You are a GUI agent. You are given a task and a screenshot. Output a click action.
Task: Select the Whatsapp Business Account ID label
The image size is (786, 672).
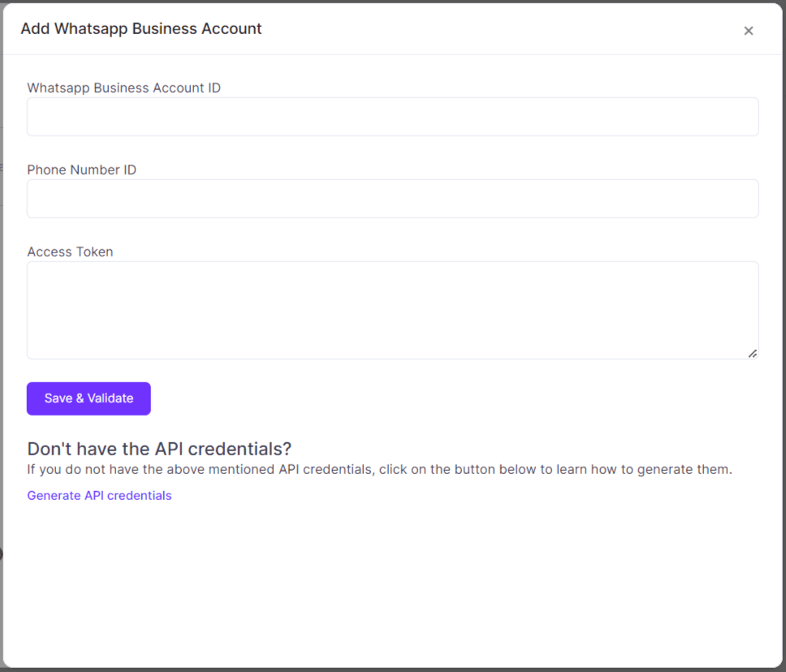point(123,88)
